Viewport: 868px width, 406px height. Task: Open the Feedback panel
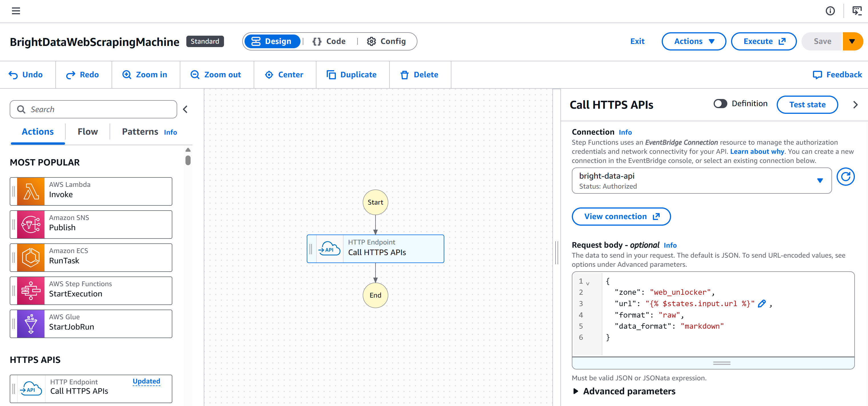coord(837,74)
